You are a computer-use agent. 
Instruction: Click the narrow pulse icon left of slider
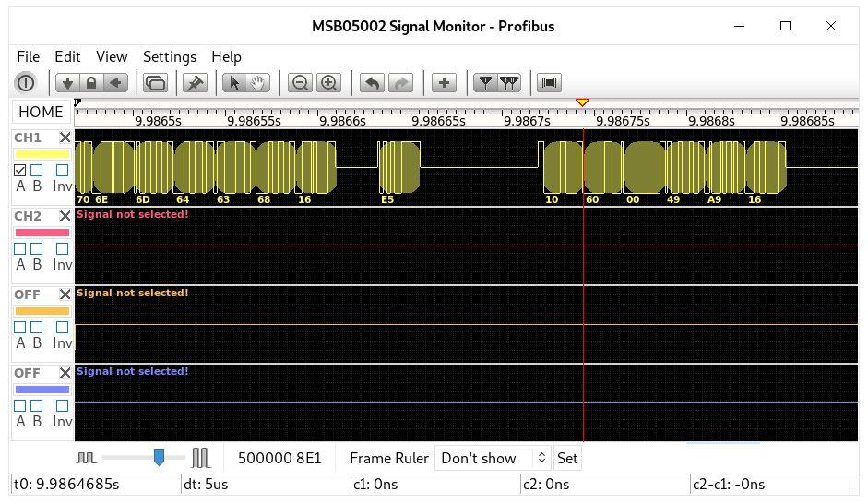pos(87,458)
